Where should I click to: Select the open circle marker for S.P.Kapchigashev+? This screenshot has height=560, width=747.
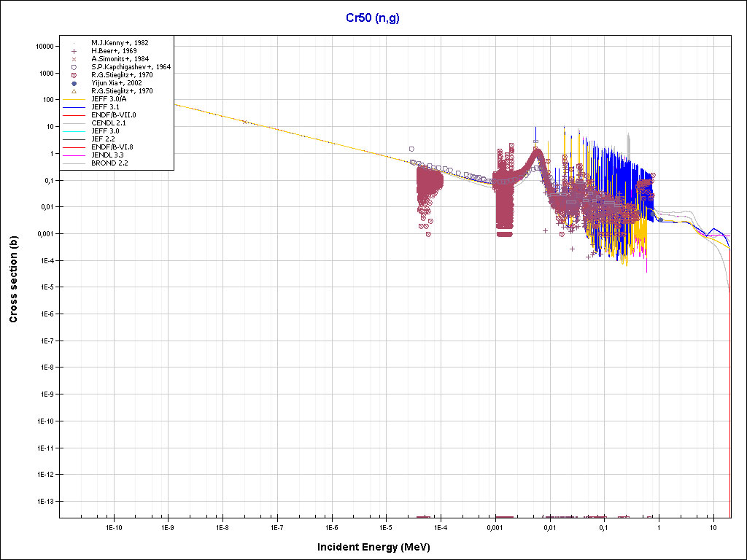coord(74,67)
